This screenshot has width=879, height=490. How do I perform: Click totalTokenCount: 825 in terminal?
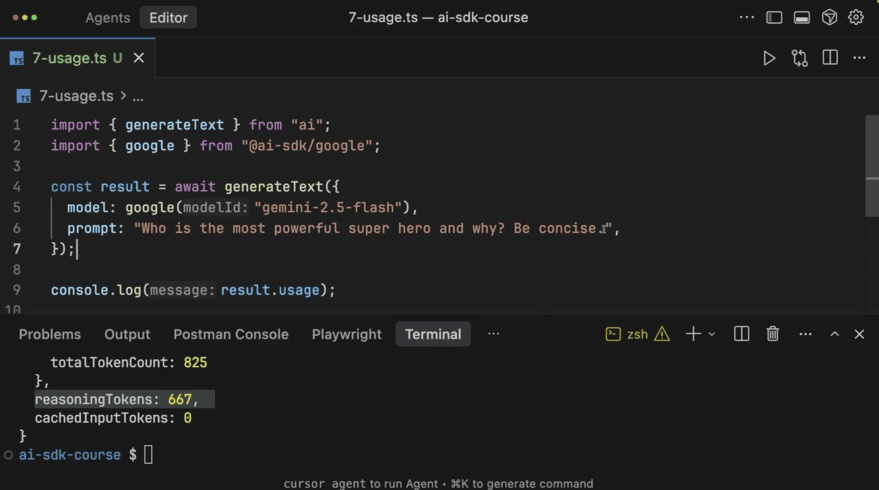(129, 363)
